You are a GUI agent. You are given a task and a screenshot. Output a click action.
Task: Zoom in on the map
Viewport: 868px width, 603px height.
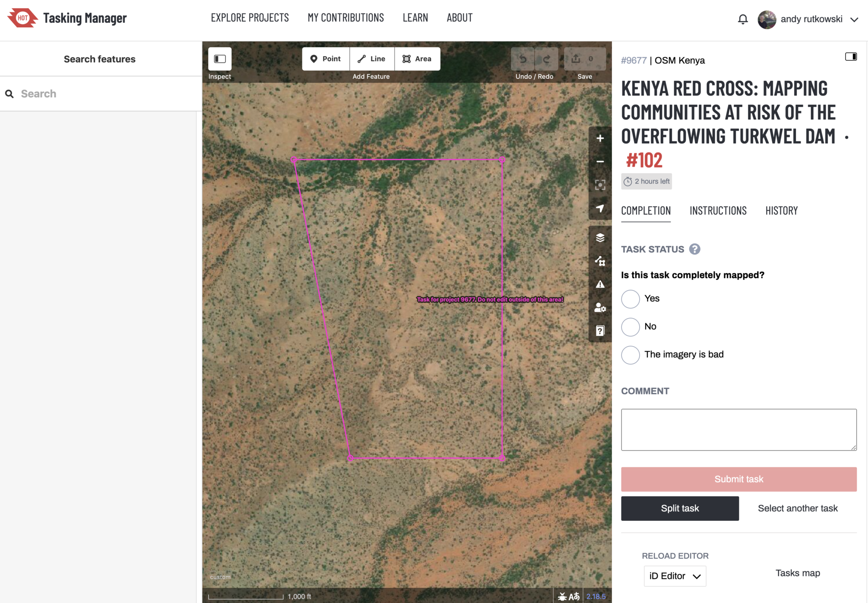(600, 138)
